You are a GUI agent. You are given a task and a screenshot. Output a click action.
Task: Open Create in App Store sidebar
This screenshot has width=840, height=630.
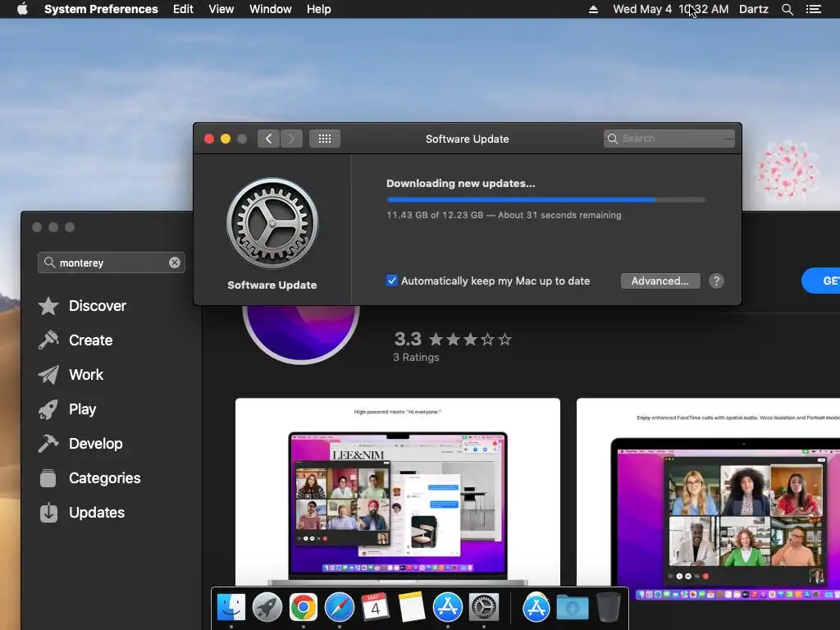click(75, 340)
